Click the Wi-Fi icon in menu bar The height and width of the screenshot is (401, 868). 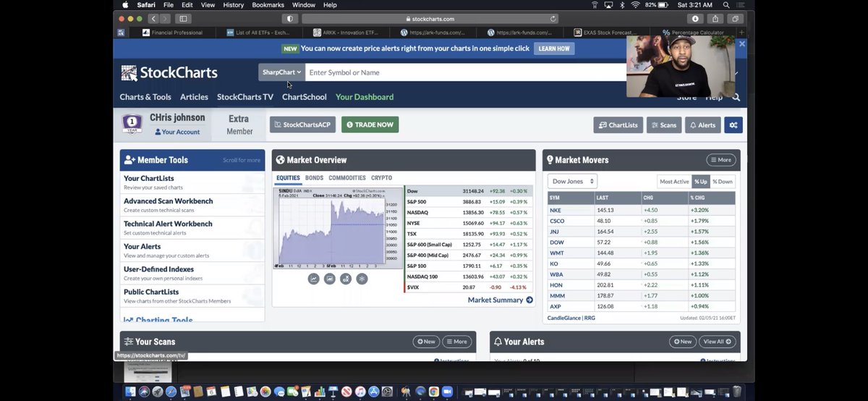635,5
